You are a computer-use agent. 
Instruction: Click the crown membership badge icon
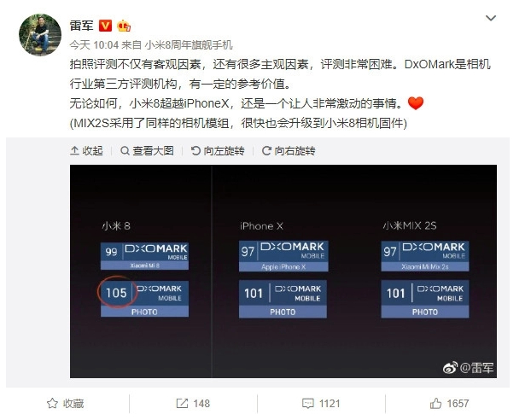tap(123, 26)
